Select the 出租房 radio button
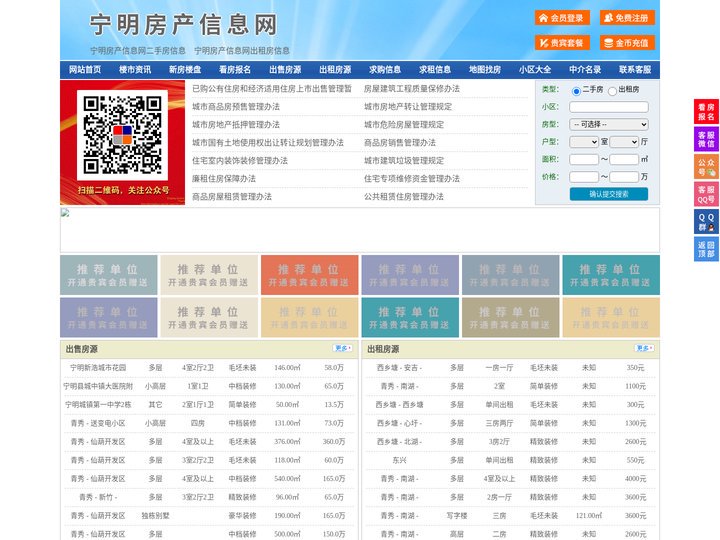 click(612, 91)
